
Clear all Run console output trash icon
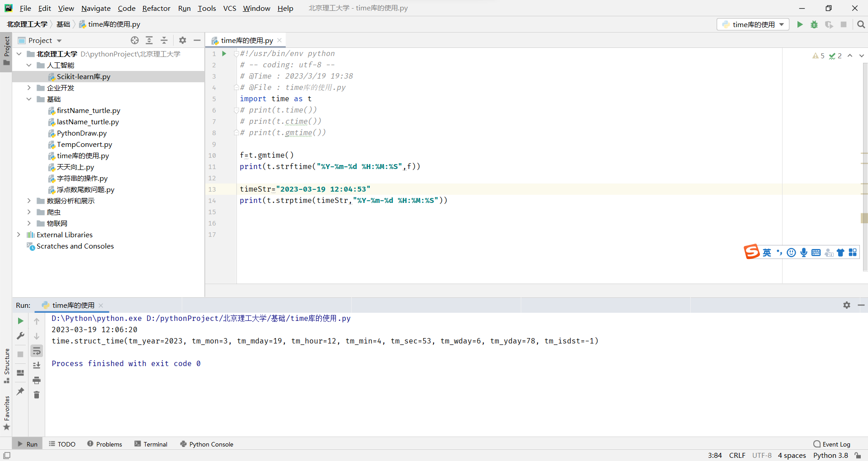[x=37, y=395]
